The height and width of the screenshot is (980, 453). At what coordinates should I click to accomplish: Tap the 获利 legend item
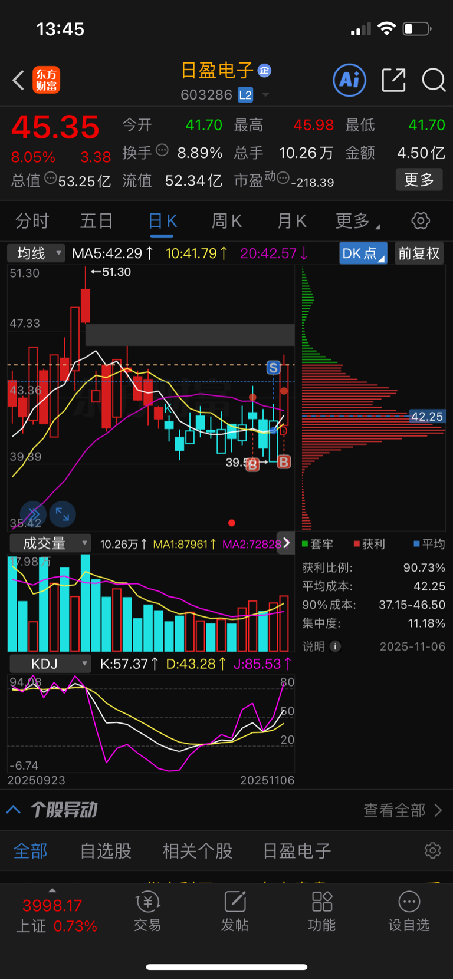coord(369,544)
